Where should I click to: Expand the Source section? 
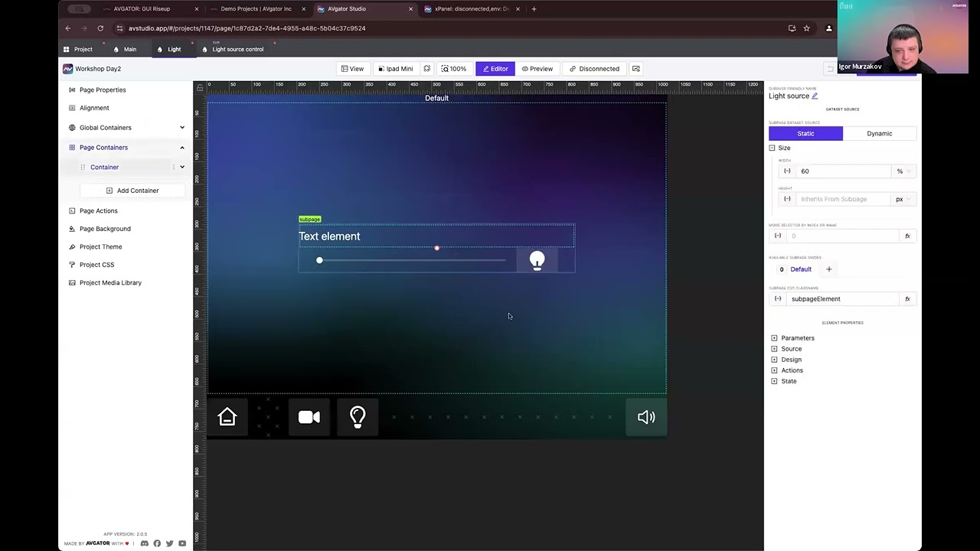[774, 349]
